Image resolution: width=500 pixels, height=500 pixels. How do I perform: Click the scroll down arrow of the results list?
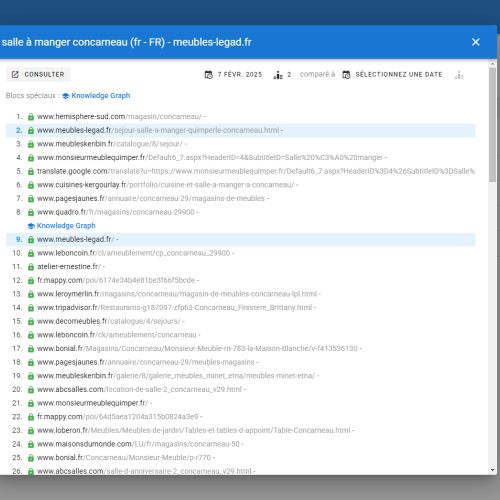[492, 470]
